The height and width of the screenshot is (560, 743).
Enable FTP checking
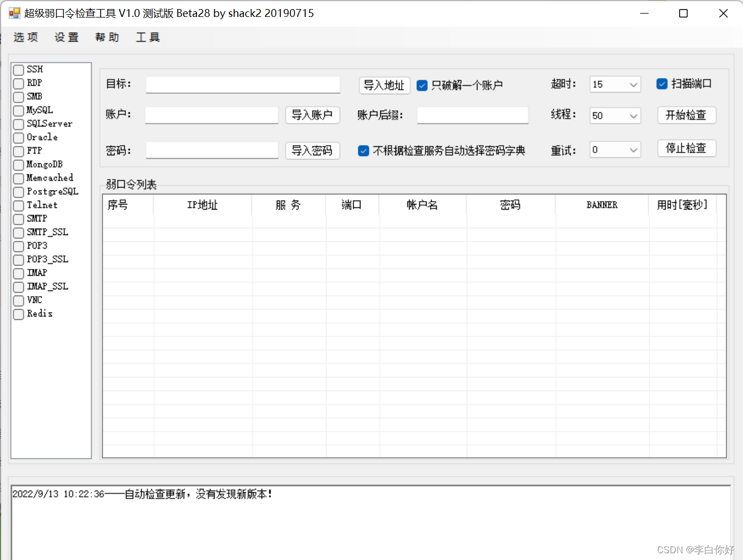coord(19,151)
